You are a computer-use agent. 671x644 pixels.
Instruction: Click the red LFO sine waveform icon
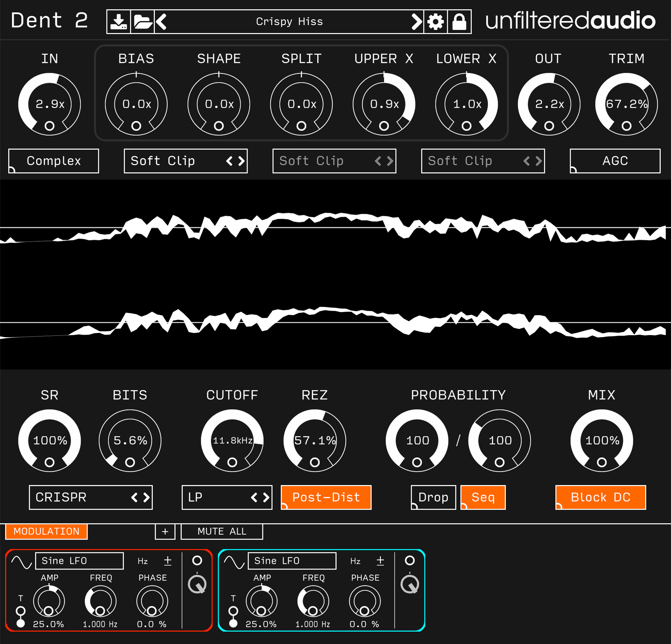[x=21, y=562]
